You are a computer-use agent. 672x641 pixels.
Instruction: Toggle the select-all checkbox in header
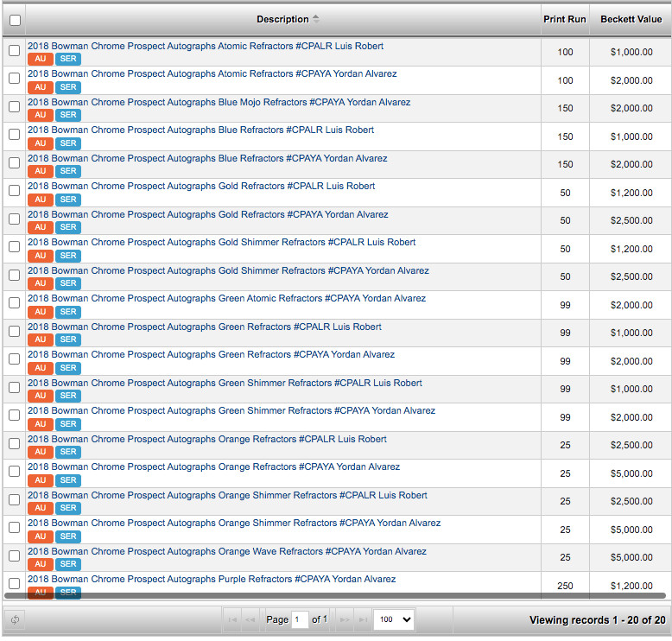[15, 20]
